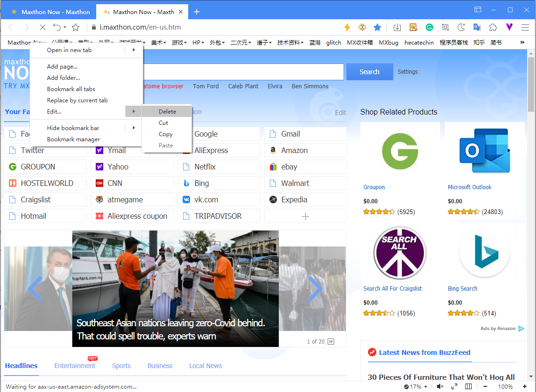This screenshot has height=392, width=536.
Task: Select Add page... in context menu
Action: tap(86, 66)
